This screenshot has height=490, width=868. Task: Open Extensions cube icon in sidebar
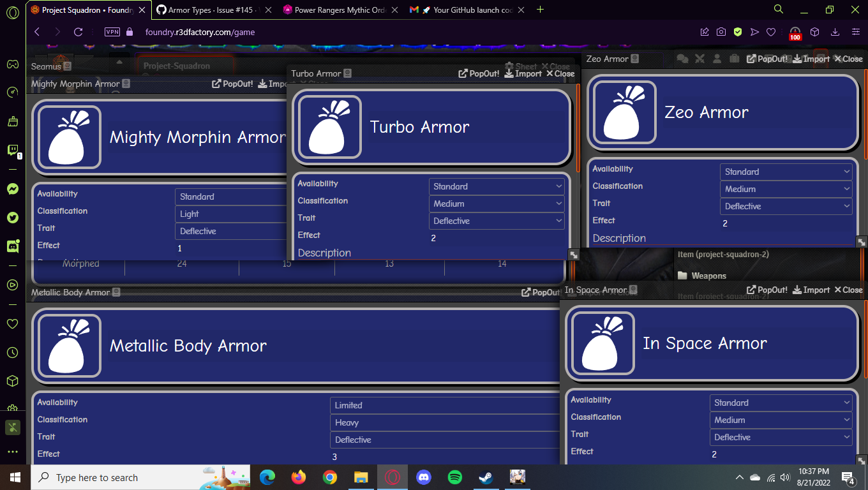[x=12, y=381]
